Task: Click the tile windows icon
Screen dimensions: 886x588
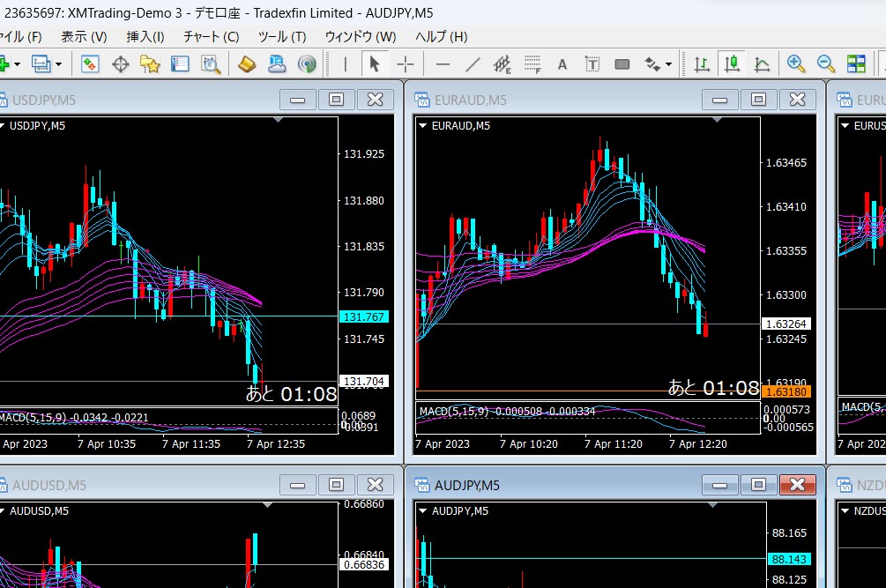Action: click(856, 63)
